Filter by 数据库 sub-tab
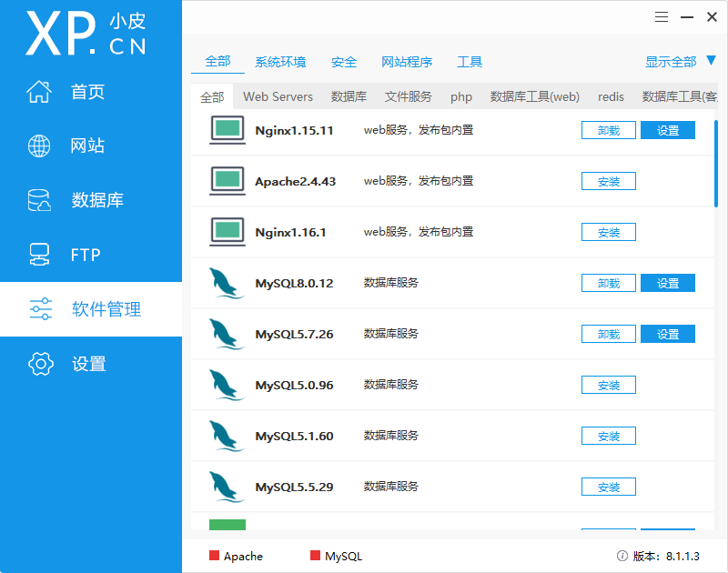 point(349,96)
